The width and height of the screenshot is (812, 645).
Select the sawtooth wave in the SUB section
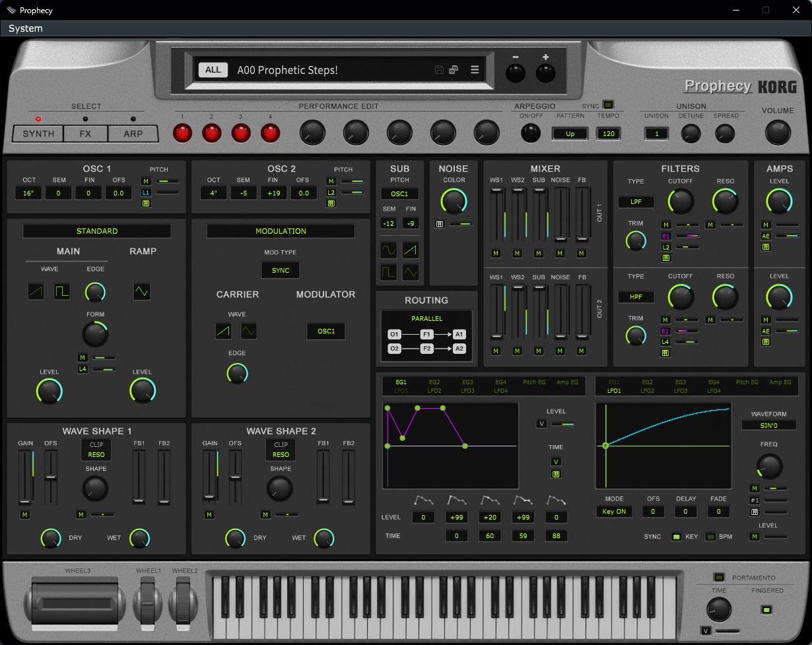click(411, 250)
